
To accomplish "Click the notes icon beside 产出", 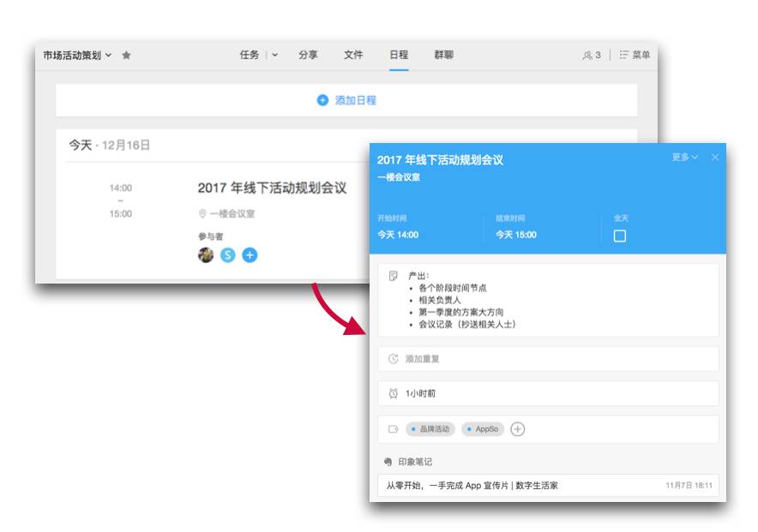I will (393, 276).
